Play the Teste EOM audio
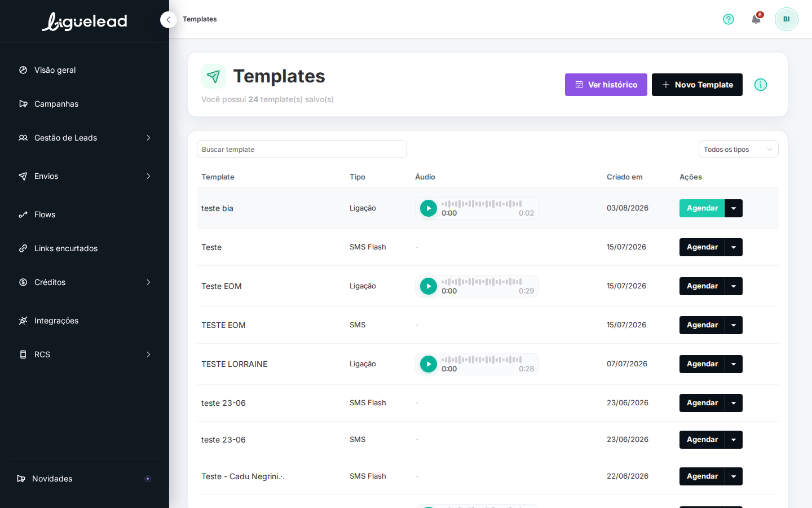 [429, 286]
